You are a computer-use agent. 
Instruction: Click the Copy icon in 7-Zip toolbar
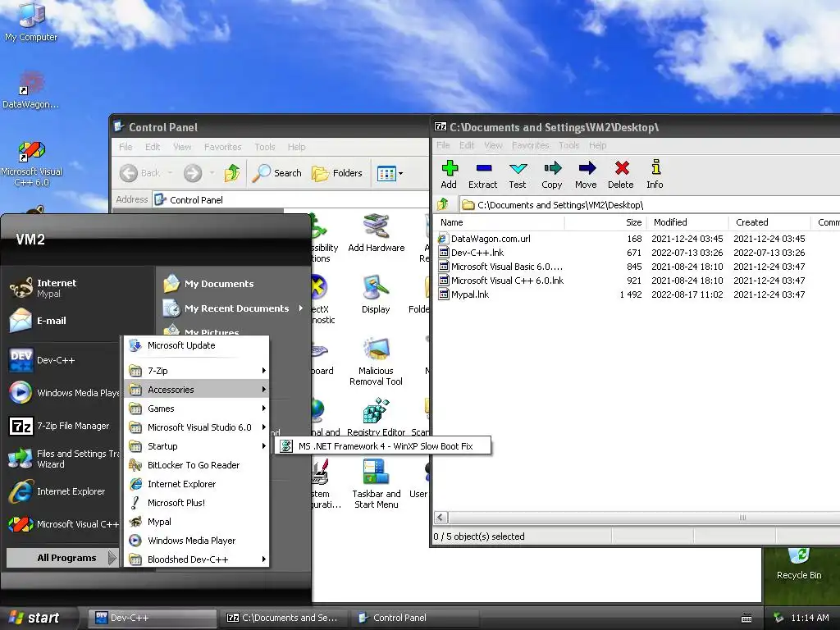(x=552, y=175)
